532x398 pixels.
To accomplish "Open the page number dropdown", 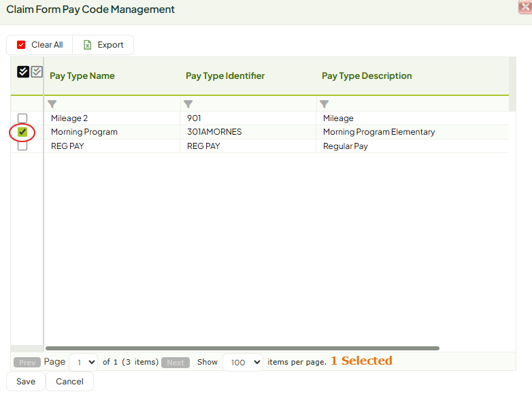I will (x=84, y=363).
